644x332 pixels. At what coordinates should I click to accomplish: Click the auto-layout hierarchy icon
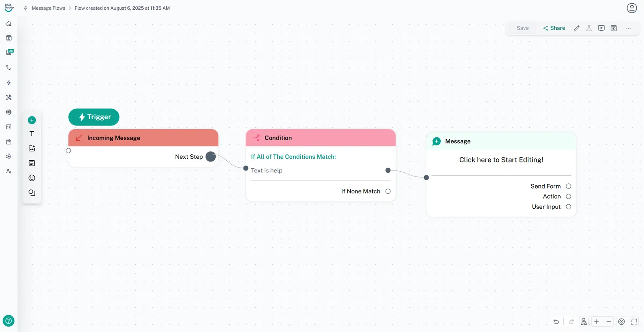pyautogui.click(x=584, y=322)
